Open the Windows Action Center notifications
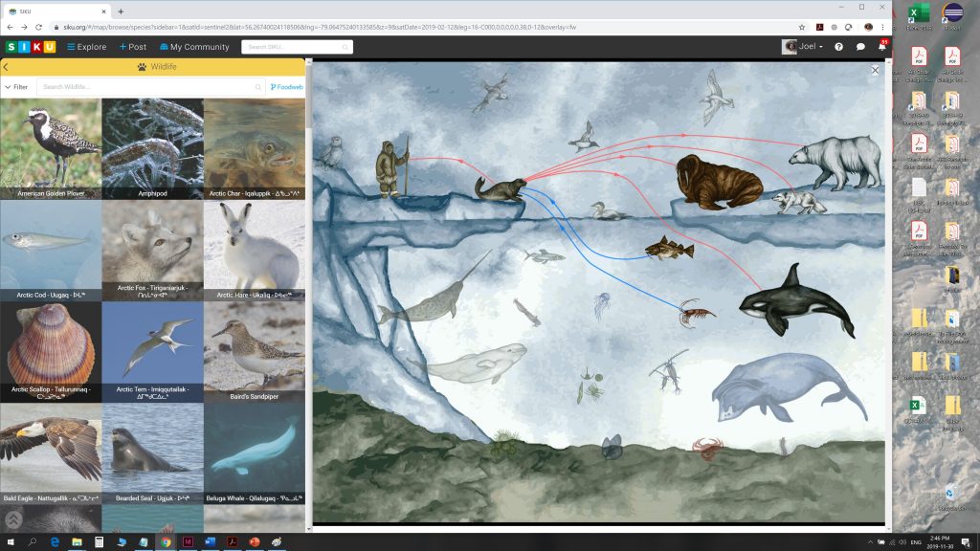The image size is (980, 551). (x=967, y=541)
